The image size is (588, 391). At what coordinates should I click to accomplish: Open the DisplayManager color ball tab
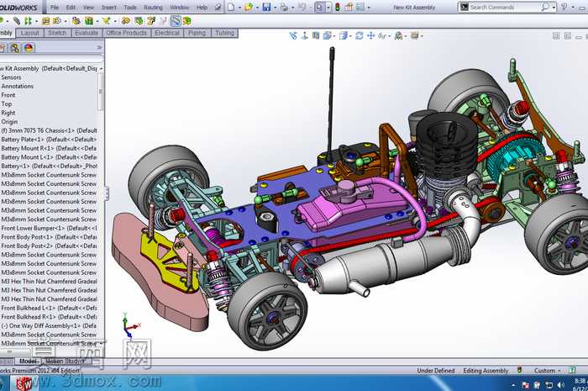29,48
